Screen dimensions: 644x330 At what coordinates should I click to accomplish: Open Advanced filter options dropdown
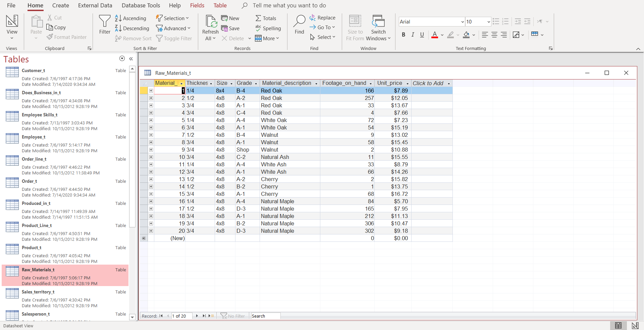(173, 29)
